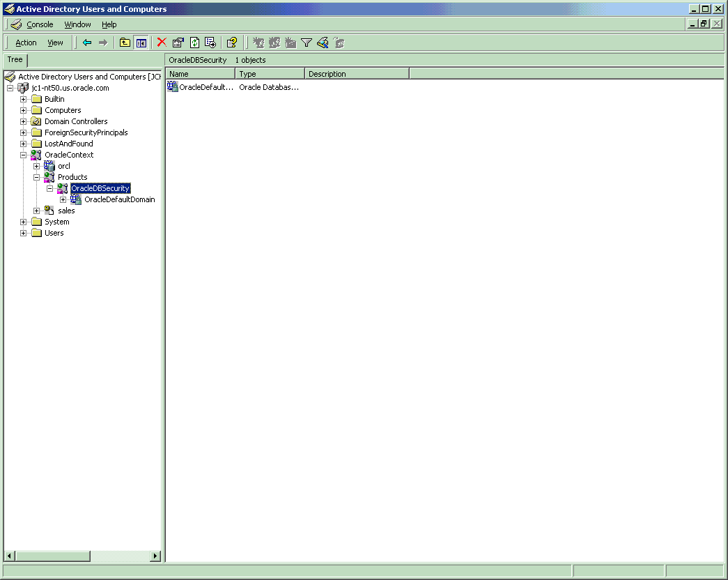728x580 pixels.
Task: Expand the OracleDefaultDomain tree node
Action: [x=63, y=199]
